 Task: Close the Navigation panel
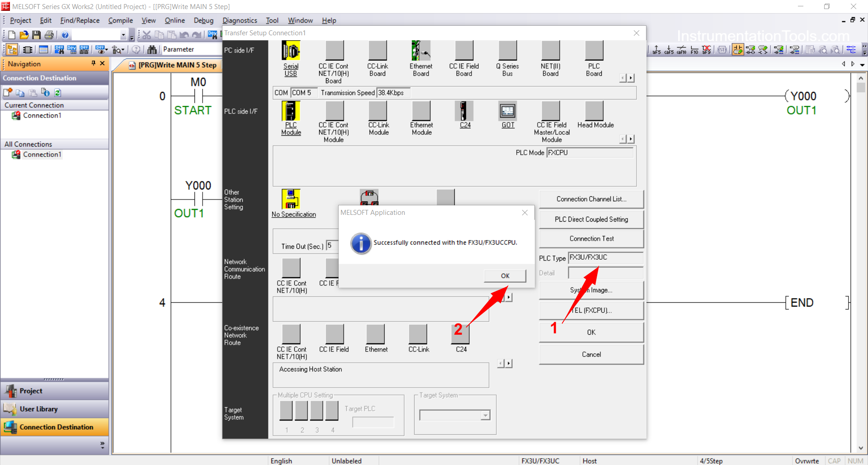(102, 63)
